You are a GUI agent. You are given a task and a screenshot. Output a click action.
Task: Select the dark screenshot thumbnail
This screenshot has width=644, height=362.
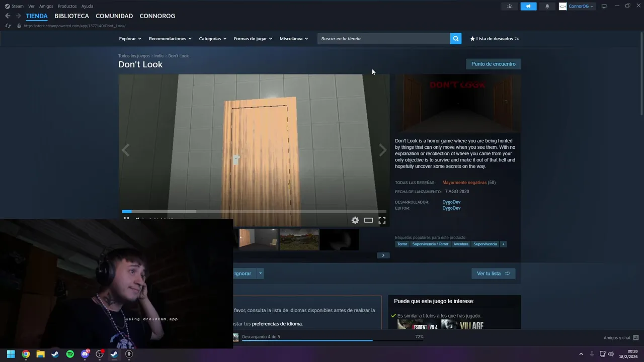point(340,239)
